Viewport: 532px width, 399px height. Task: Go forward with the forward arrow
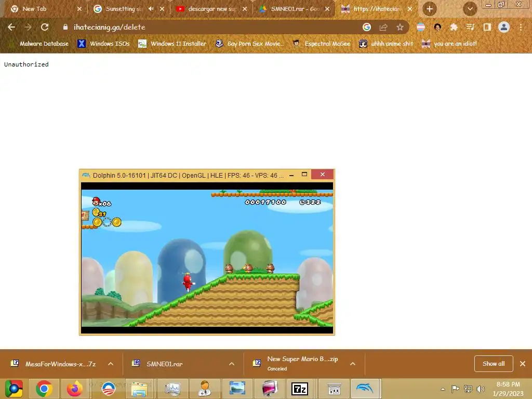point(28,27)
